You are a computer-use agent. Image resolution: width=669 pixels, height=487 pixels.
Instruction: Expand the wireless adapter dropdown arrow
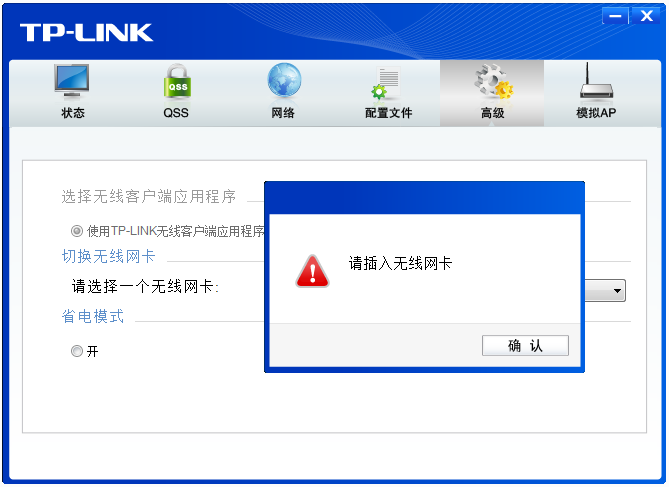tap(617, 291)
